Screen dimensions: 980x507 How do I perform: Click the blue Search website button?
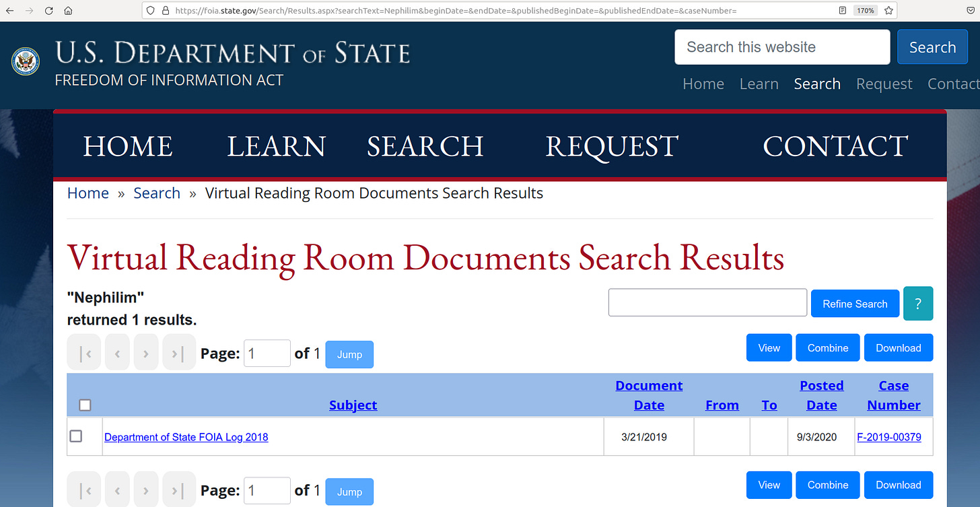click(932, 47)
